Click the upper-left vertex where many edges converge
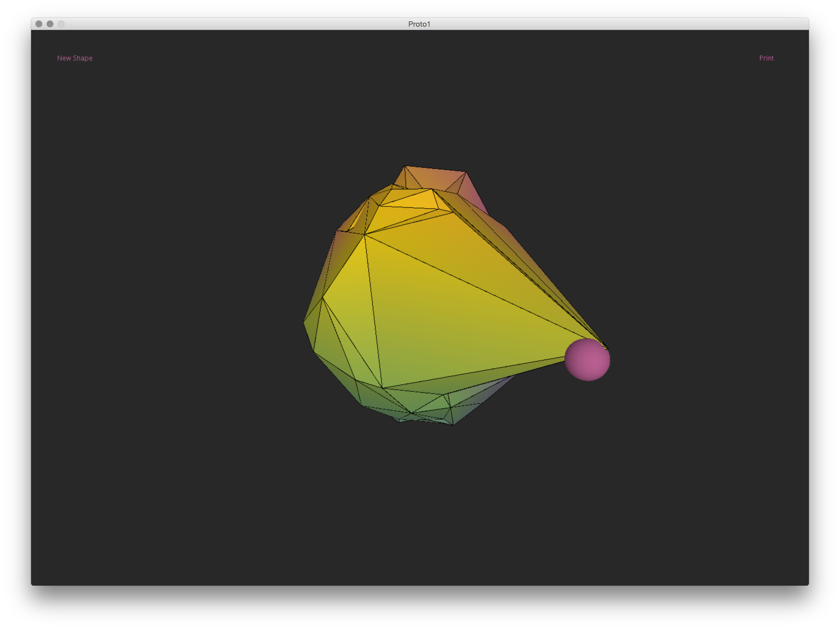 click(x=364, y=235)
